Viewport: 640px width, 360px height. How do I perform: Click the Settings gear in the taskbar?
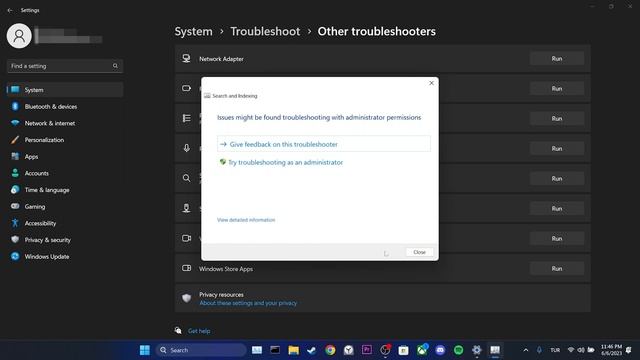pos(477,350)
